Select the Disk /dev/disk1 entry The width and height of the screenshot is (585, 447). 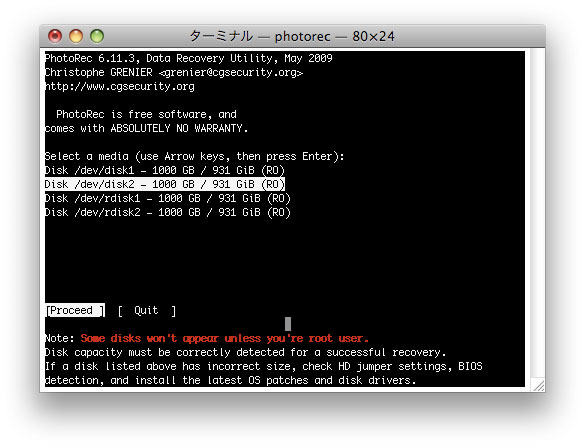165,171
